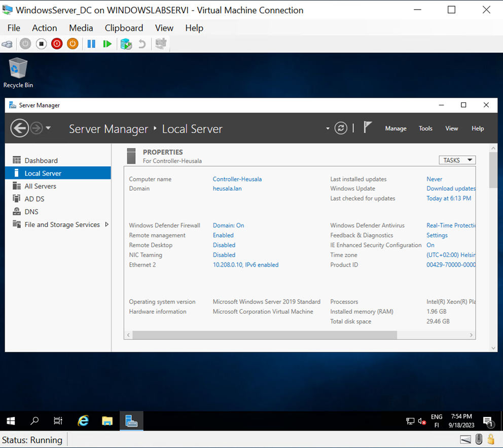
Task: Save the virtual machine state
Action: (72, 44)
